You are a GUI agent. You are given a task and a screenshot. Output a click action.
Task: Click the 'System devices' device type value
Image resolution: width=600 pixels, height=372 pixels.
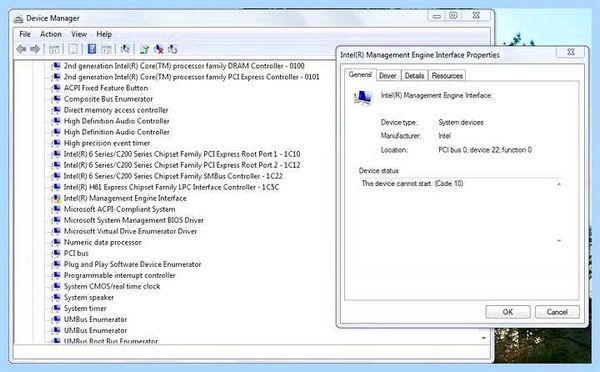(x=461, y=122)
